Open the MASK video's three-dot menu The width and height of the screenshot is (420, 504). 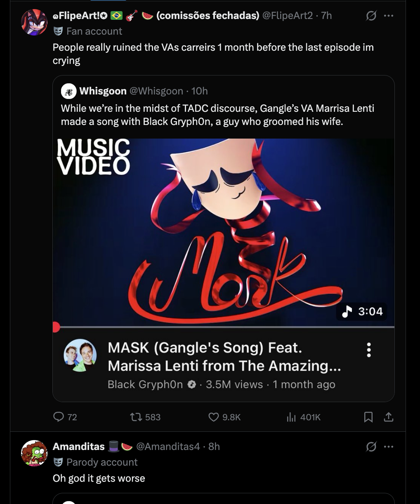click(x=369, y=350)
